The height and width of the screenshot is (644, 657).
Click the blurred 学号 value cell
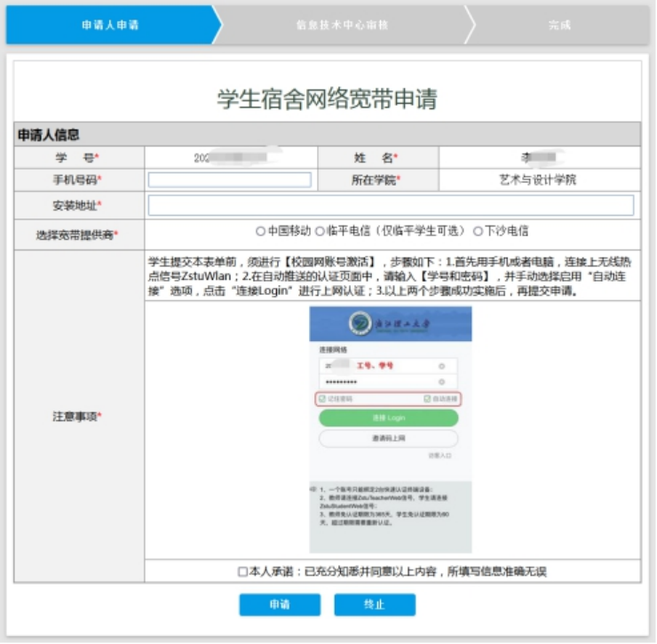(x=231, y=157)
